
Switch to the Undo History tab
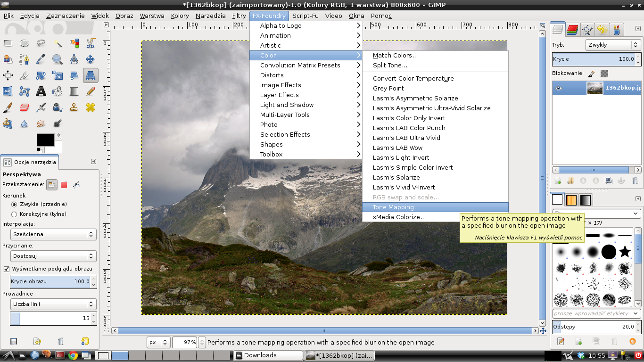[602, 30]
